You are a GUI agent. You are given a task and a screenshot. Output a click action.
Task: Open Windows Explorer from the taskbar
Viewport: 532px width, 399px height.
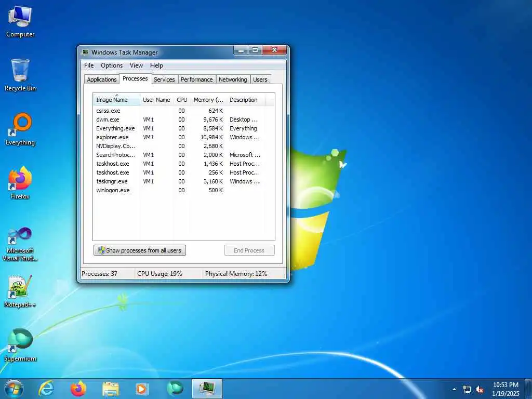[x=111, y=389]
